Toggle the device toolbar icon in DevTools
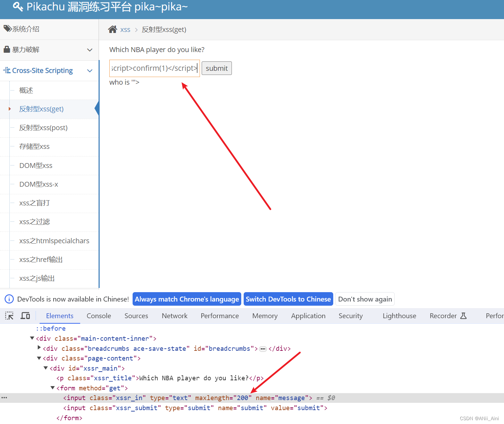 pyautogui.click(x=25, y=316)
